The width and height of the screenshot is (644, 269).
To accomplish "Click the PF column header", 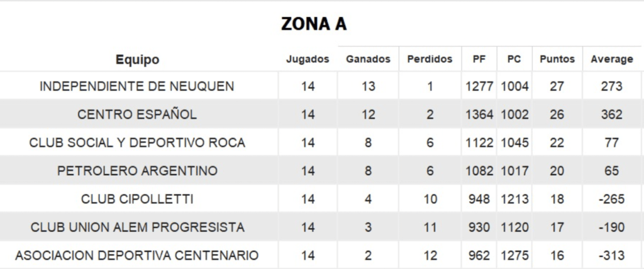I will pos(479,59).
